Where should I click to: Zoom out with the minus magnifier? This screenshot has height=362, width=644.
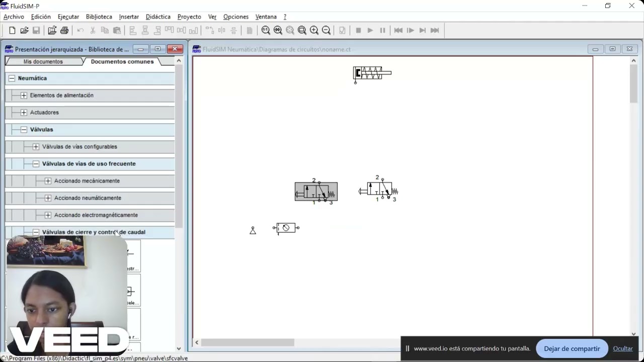click(x=326, y=31)
